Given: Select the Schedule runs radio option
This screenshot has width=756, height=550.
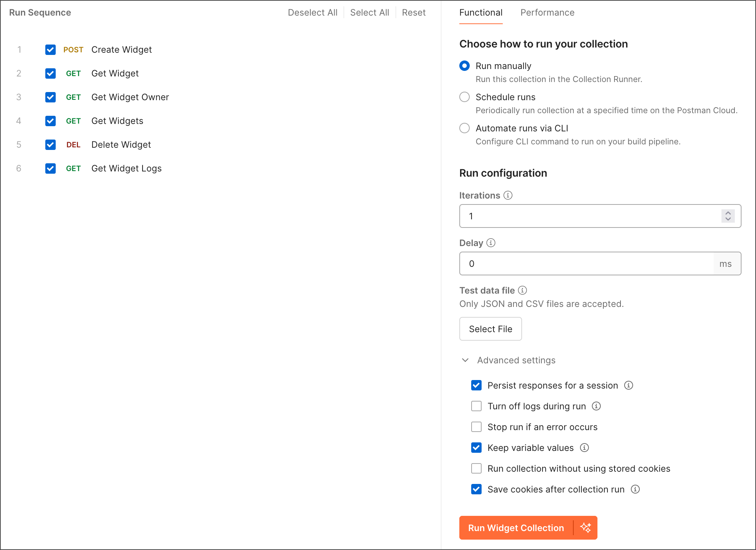Looking at the screenshot, I should [465, 97].
